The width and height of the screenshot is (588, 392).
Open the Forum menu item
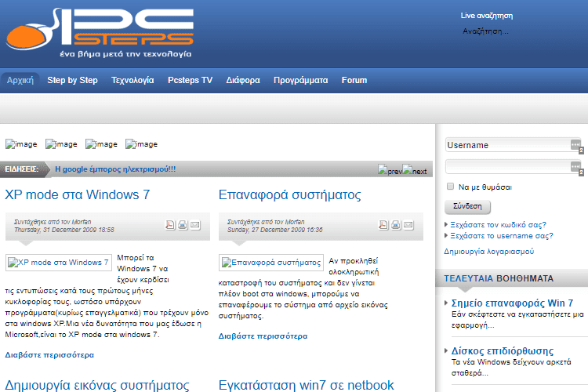click(354, 80)
